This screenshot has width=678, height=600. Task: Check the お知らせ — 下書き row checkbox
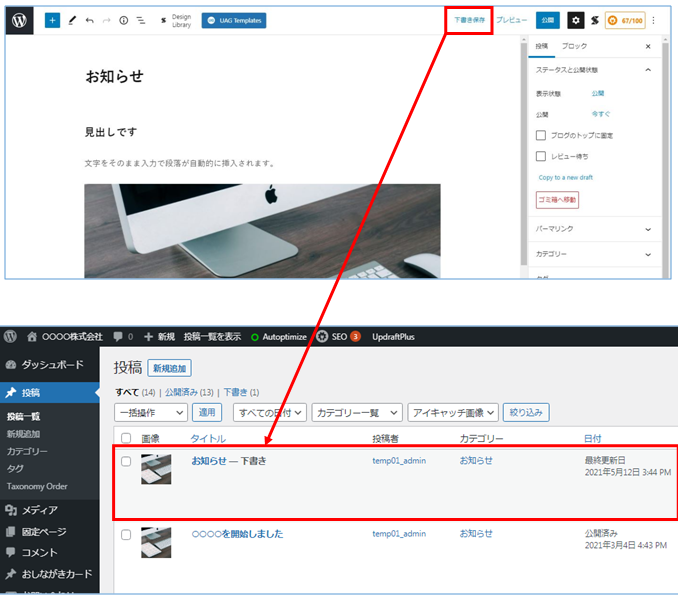point(126,461)
